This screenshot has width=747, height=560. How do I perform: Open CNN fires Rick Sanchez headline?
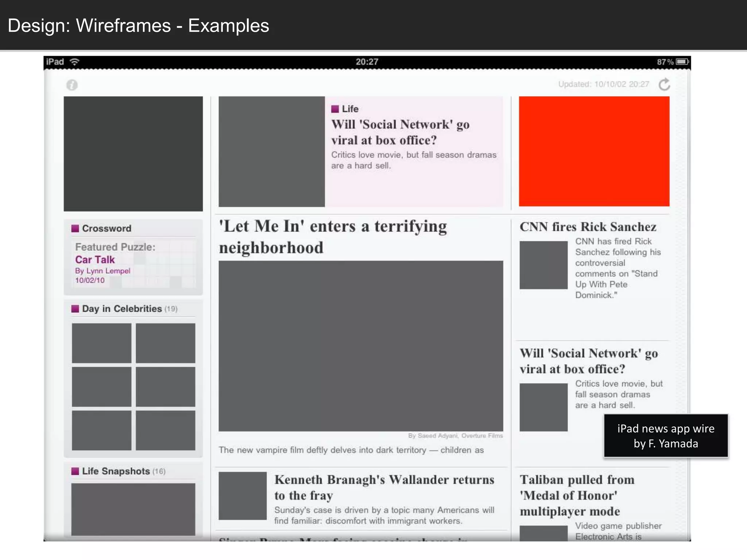coord(588,227)
